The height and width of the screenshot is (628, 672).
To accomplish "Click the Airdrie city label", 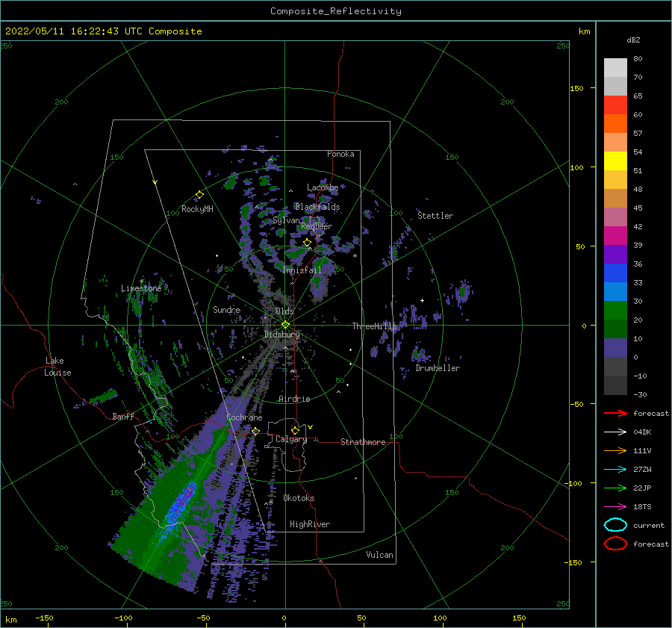I will pos(294,399).
